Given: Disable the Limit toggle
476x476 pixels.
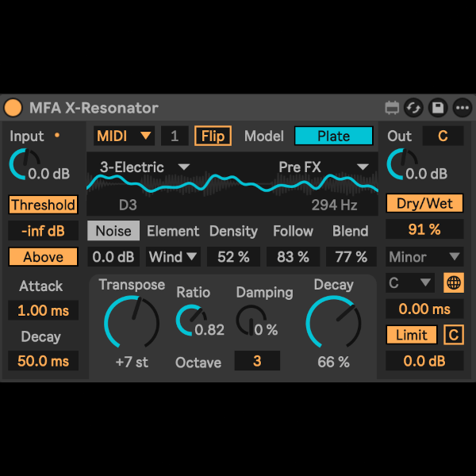Looking at the screenshot, I should pyautogui.click(x=411, y=335).
